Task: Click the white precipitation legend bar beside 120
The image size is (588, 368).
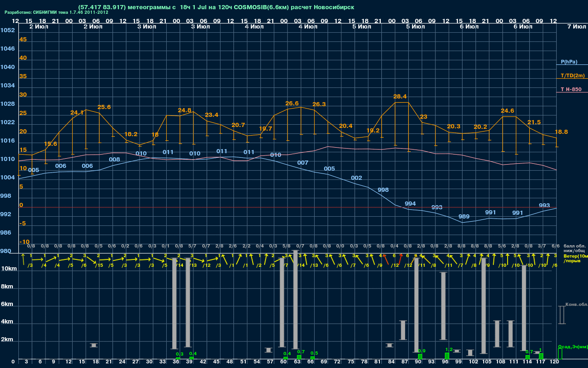Action: coord(560,354)
